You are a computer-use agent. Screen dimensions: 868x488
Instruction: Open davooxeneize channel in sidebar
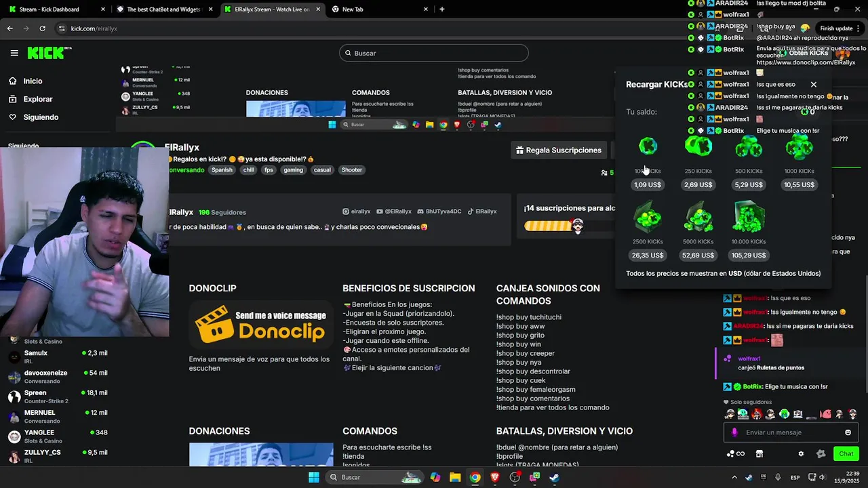click(58, 377)
